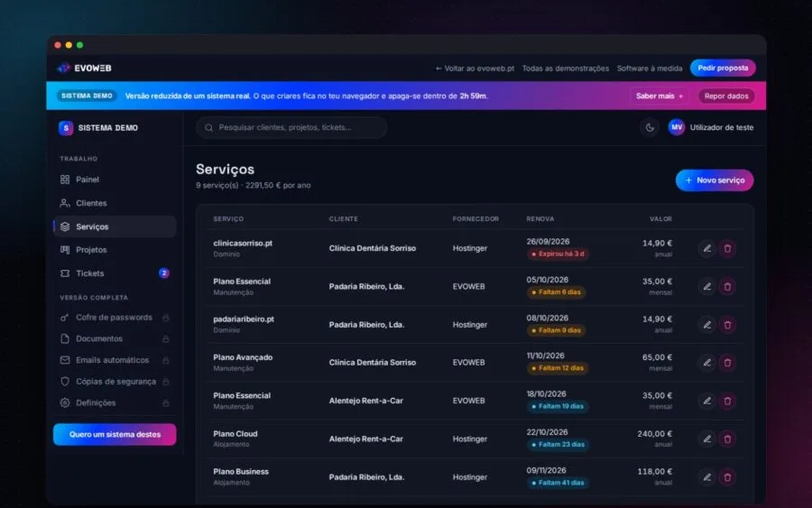Click the FORNECEDOR column header

pyautogui.click(x=475, y=219)
